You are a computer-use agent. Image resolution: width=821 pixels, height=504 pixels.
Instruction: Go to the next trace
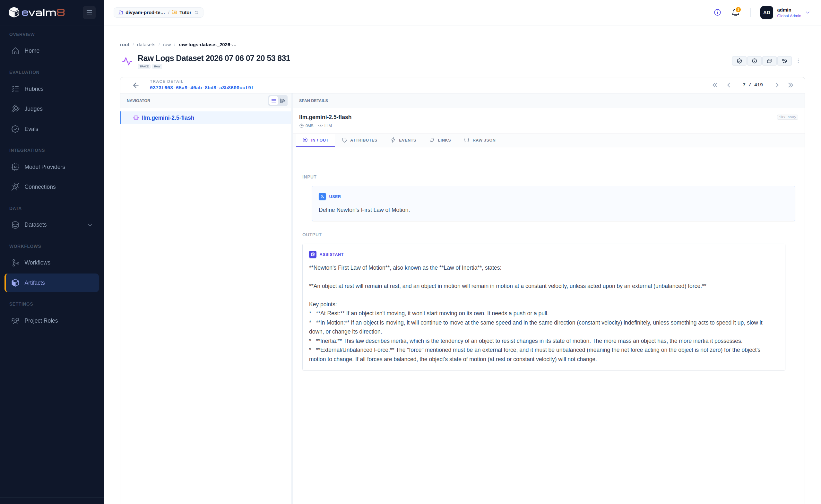(777, 85)
